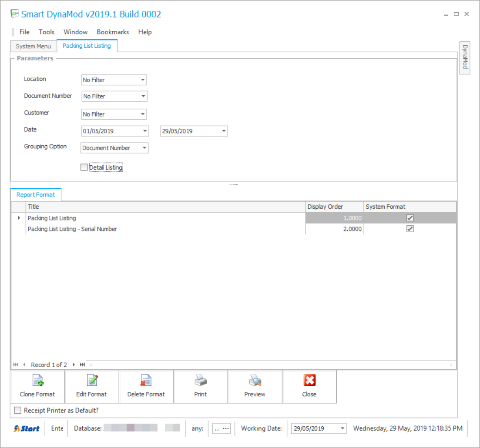The height and width of the screenshot is (448, 480).
Task: Click the Title column header
Action: pyautogui.click(x=166, y=207)
